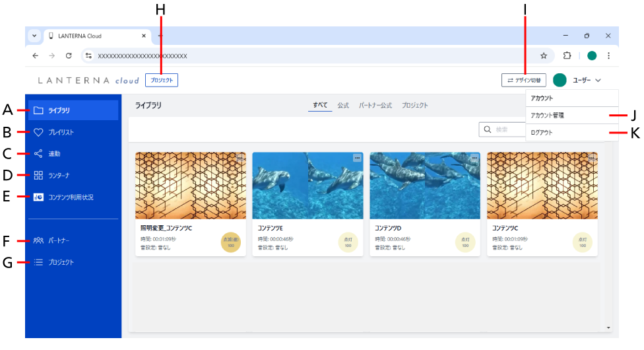Toggle 点滅(遅) badge on 照明変更_コンテンツC
This screenshot has width=644, height=350.
[x=231, y=242]
